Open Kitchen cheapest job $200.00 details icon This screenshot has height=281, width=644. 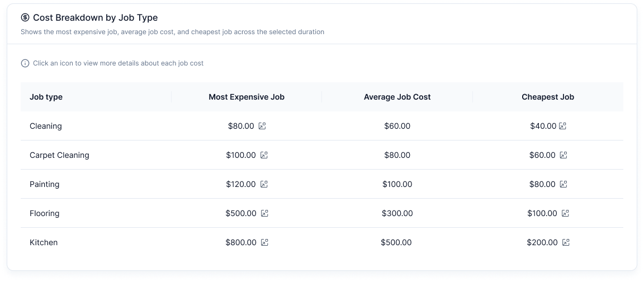click(566, 242)
